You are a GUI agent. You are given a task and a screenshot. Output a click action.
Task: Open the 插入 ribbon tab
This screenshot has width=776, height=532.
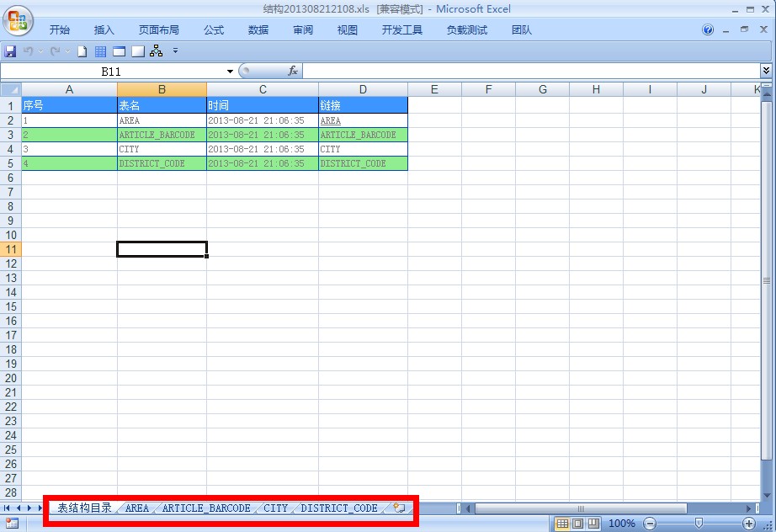click(x=104, y=29)
